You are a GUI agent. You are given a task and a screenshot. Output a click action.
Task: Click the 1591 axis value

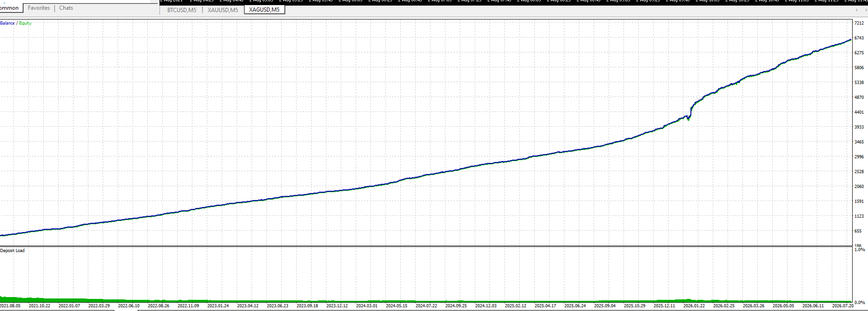859,201
